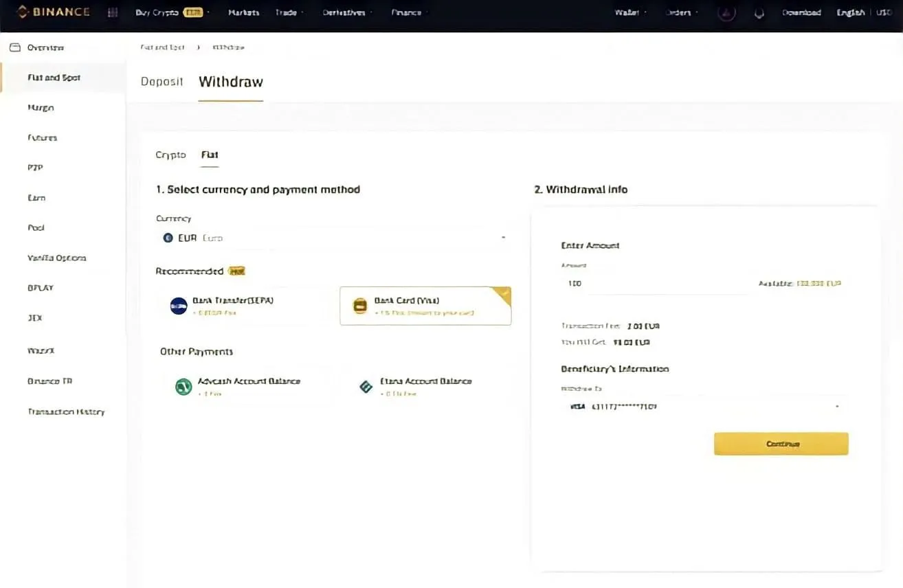Change language via English selector
This screenshot has width=903, height=588.
click(851, 12)
